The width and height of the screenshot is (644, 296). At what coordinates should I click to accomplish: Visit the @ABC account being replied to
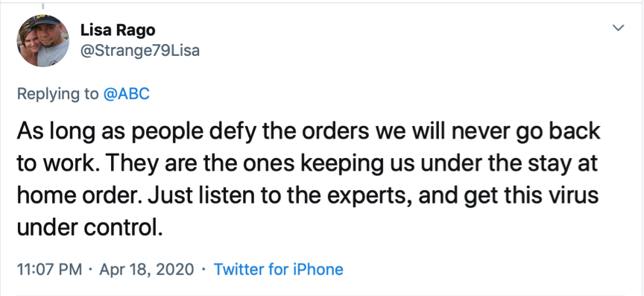126,94
